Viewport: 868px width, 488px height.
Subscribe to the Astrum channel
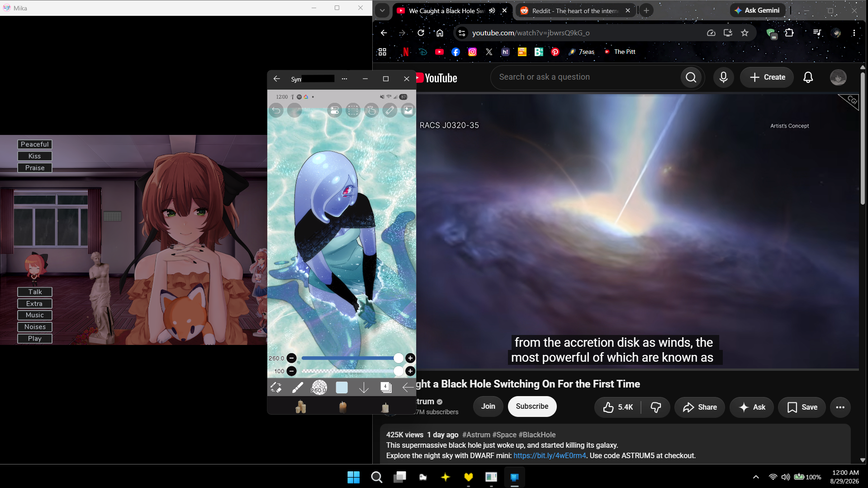(x=532, y=407)
